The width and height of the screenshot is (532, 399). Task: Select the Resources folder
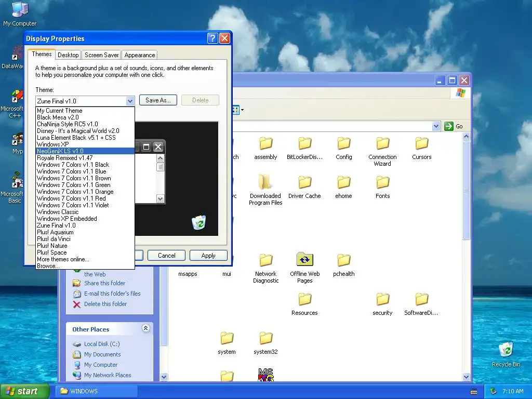click(x=304, y=304)
